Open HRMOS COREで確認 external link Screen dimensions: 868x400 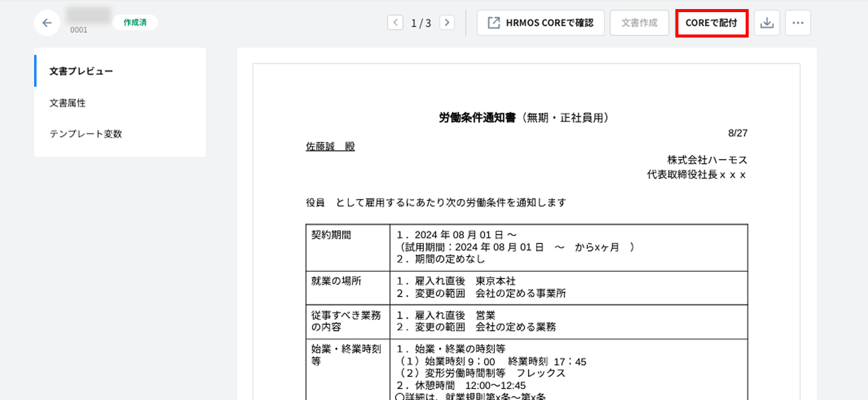(x=540, y=23)
